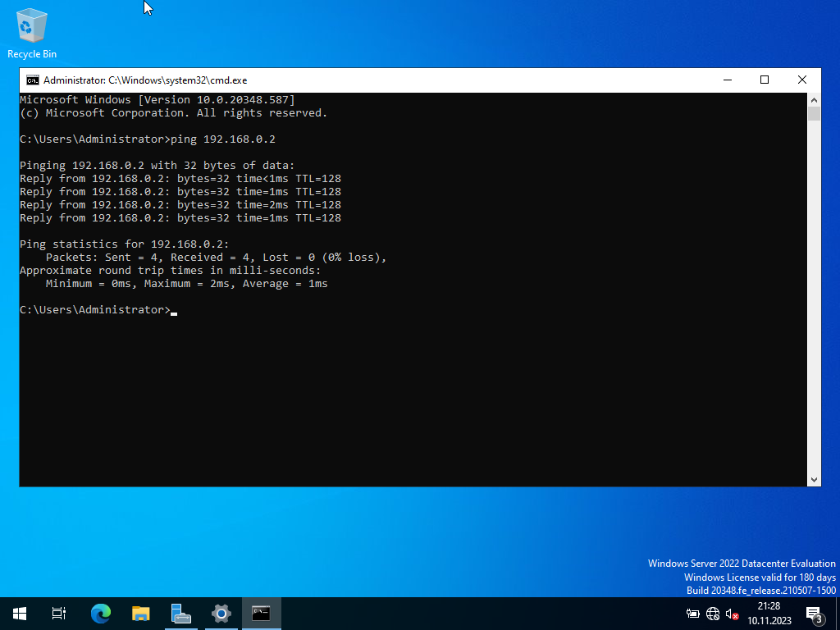
Task: Click the 'Ping statistics for 192.168.0.2' line
Action: click(125, 244)
